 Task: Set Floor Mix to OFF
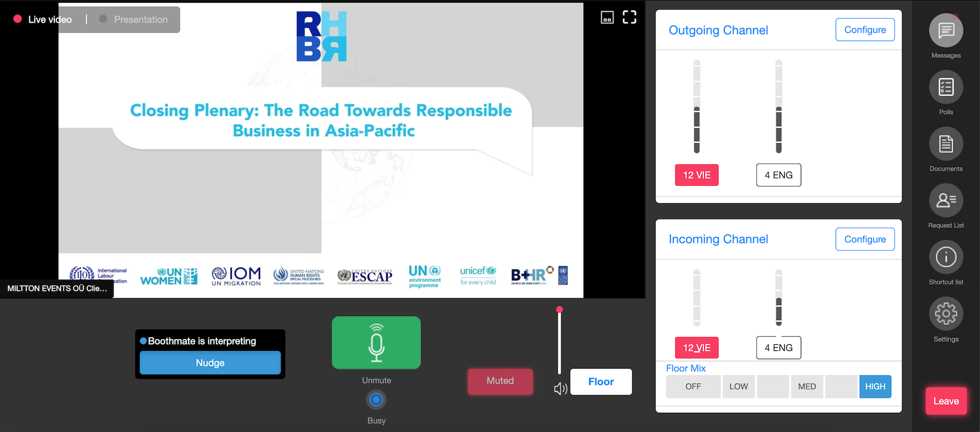(693, 387)
